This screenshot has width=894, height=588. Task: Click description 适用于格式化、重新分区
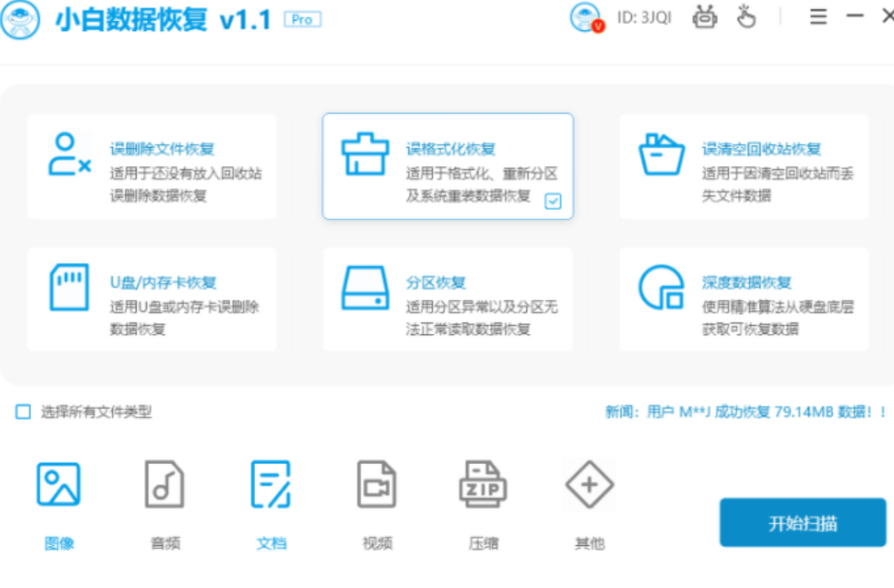click(482, 173)
